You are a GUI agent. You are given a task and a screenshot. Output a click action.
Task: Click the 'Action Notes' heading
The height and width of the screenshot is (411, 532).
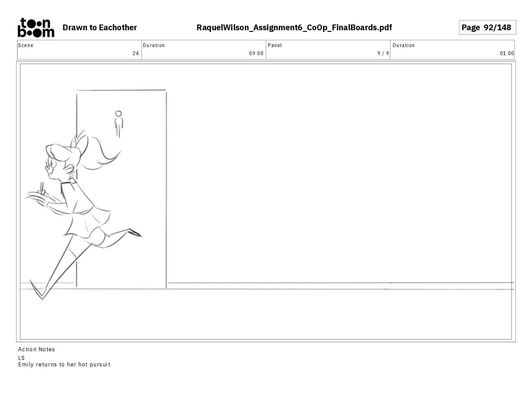click(x=37, y=349)
